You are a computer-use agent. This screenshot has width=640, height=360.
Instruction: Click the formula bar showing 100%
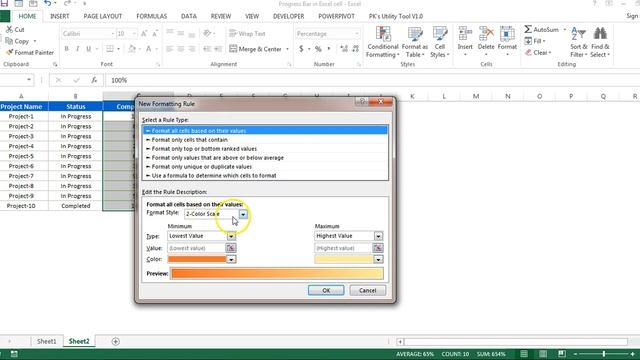click(x=371, y=80)
